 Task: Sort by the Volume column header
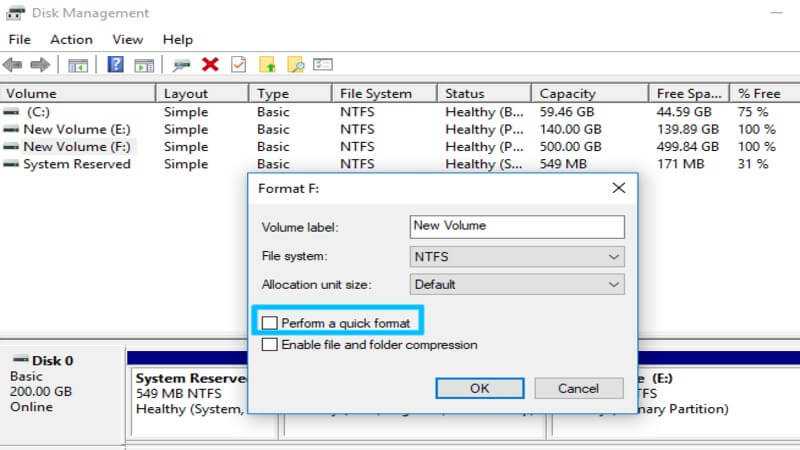tap(78, 93)
